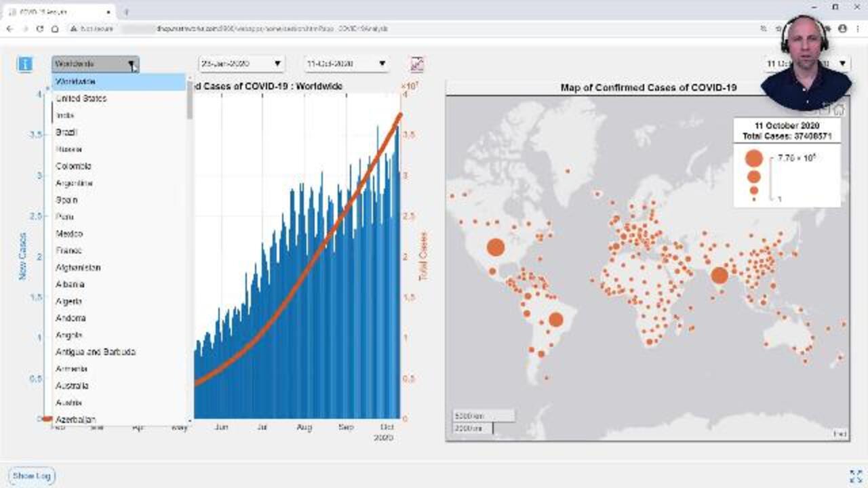The image size is (868, 488).
Task: Open browser profile account icon
Action: [x=842, y=29]
